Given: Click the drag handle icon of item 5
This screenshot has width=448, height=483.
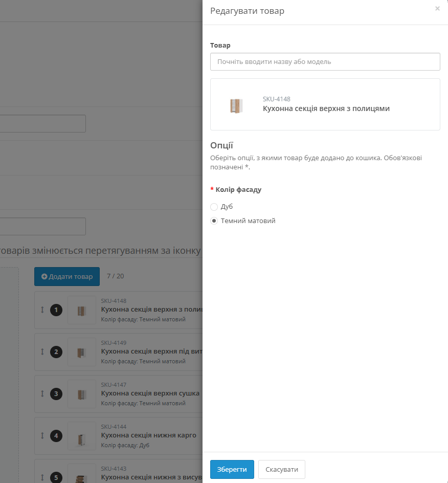Looking at the screenshot, I should point(42,477).
